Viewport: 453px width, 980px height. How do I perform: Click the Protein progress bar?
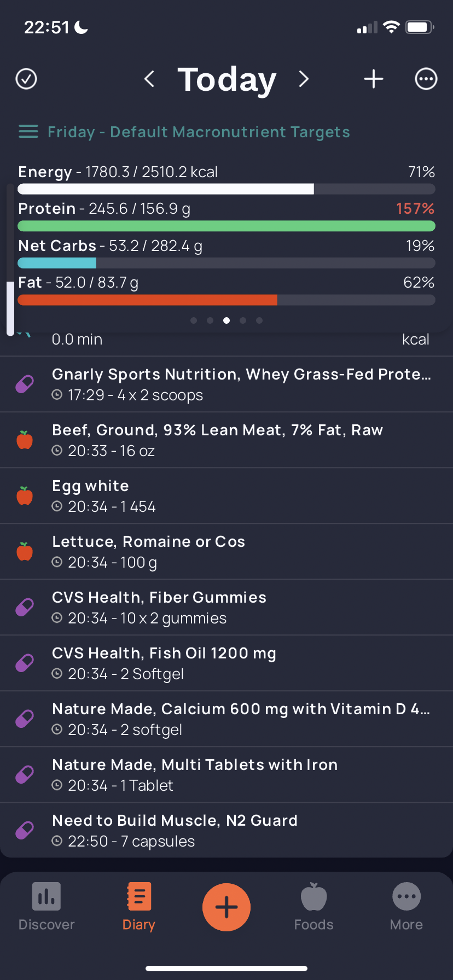pos(226,226)
